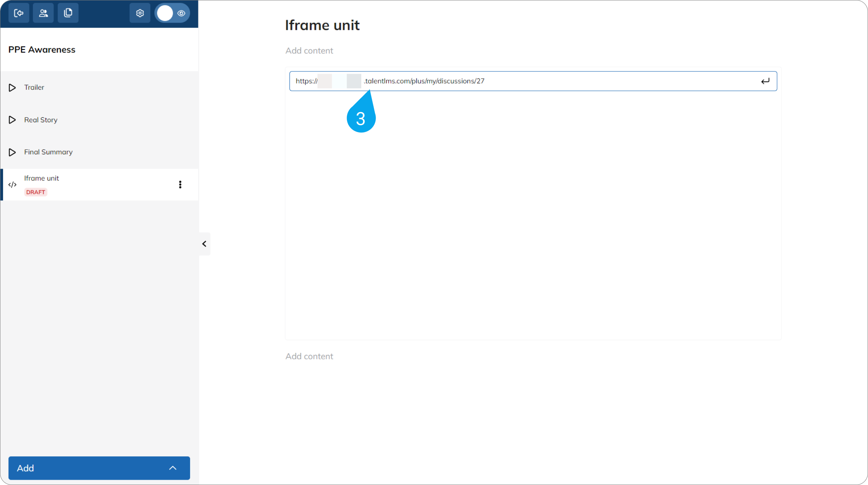Image resolution: width=868 pixels, height=485 pixels.
Task: Select the Iframe unit item in sidebar
Action: click(100, 185)
